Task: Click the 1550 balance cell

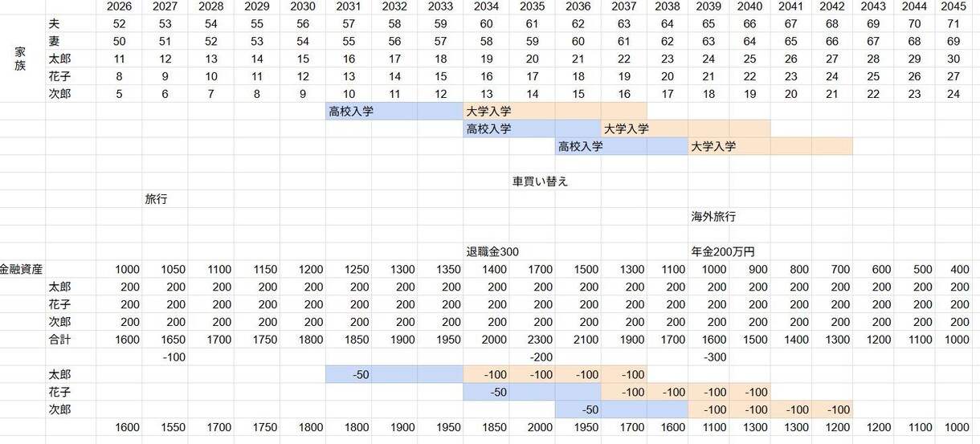Action: point(173,429)
